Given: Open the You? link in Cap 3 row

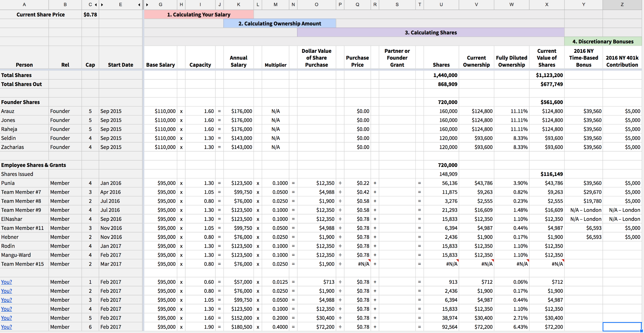Looking at the screenshot, I should point(6,300).
